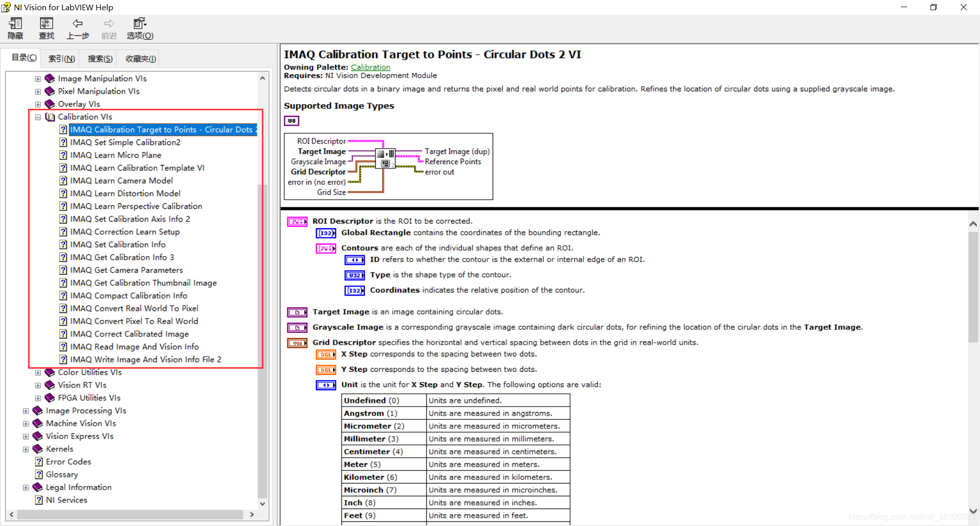Click the Error Codes page icon
This screenshot has width=980, height=526.
coord(39,461)
